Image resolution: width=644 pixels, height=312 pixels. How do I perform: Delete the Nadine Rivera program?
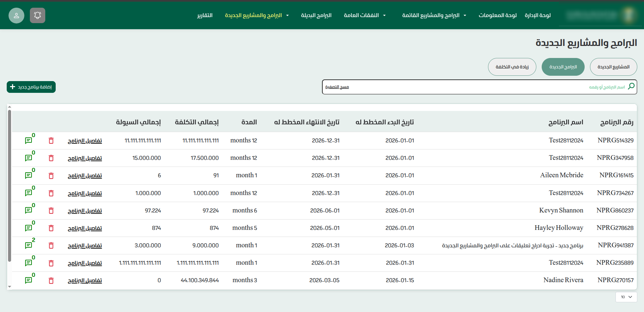[51, 280]
